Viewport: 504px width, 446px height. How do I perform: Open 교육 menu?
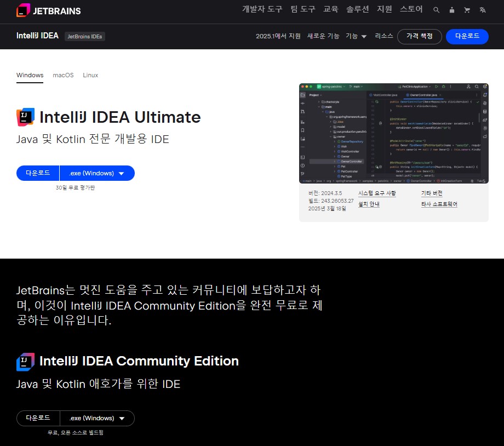pyautogui.click(x=331, y=9)
